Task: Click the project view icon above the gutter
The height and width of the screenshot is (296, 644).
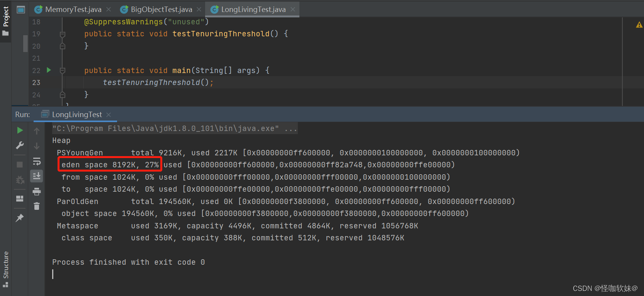Action: [21, 10]
